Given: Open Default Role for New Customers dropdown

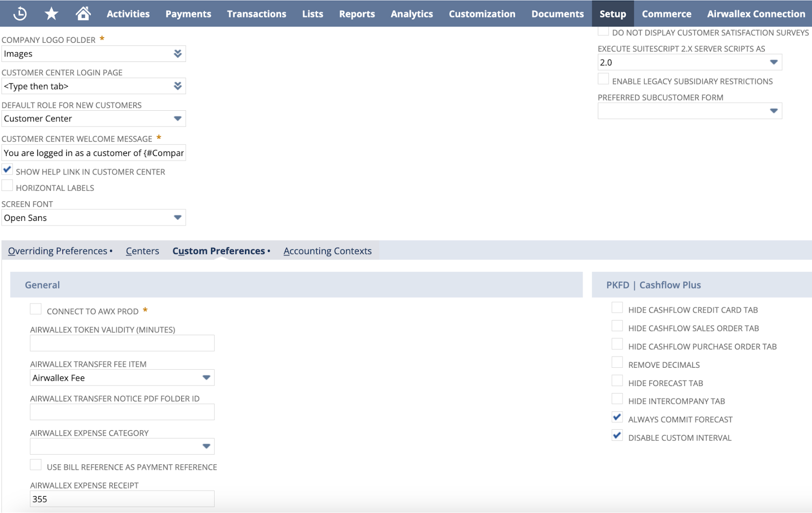Looking at the screenshot, I should (x=177, y=118).
